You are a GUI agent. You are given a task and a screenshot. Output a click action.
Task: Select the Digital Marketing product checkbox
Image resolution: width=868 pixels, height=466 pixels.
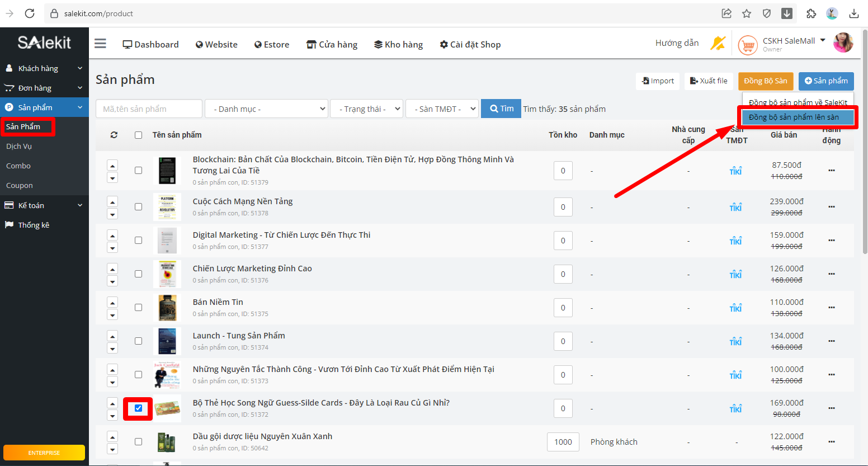point(138,241)
